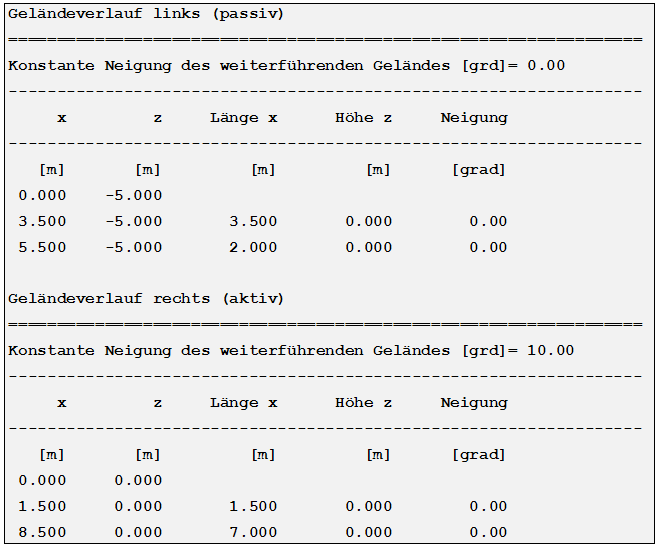
Task: Select the constant slope value 0.00
Action: point(546,66)
